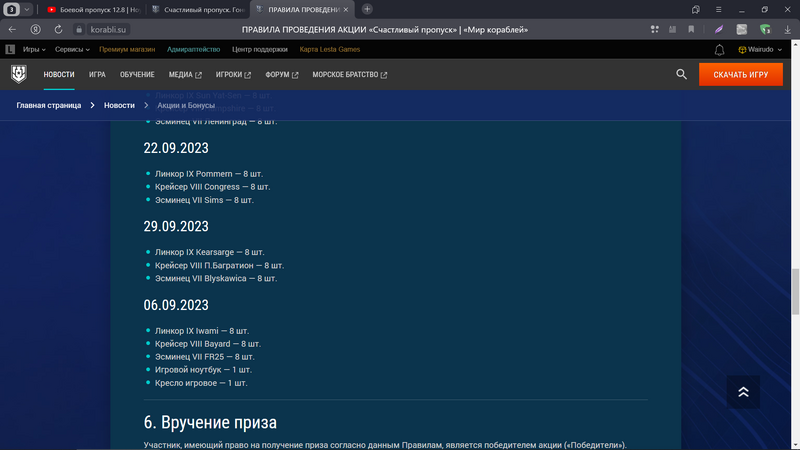
Task: Open site search magnifier
Action: pos(681,74)
